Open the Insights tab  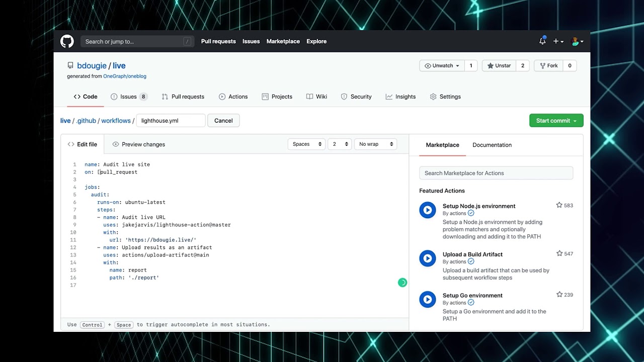[400, 97]
